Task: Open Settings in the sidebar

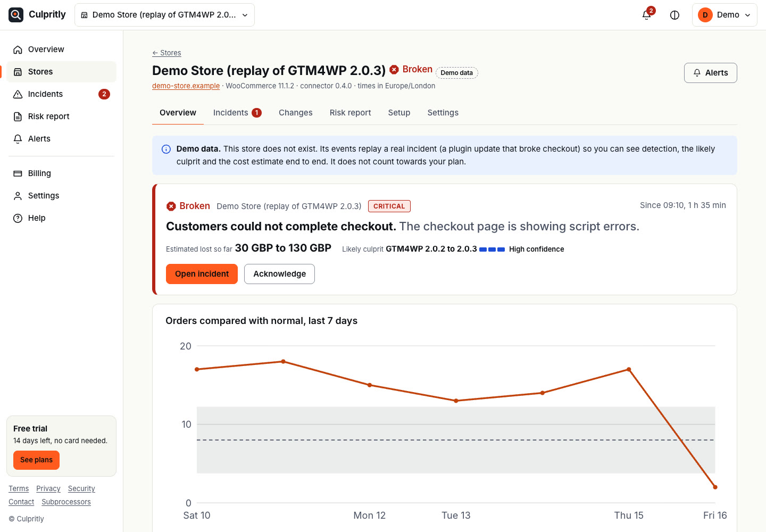Action: (x=61, y=196)
